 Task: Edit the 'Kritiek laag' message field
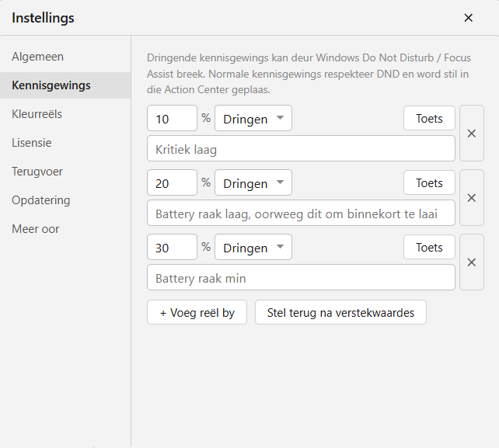point(301,148)
